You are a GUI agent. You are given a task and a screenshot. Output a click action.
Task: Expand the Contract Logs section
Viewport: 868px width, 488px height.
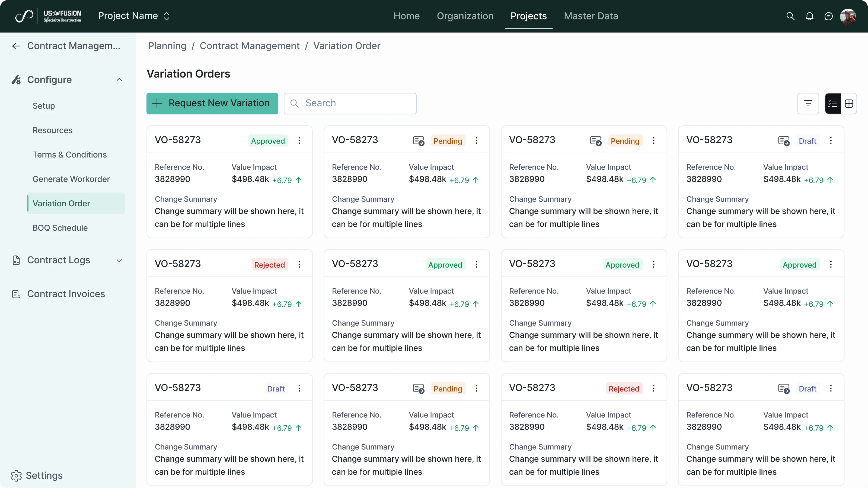click(x=119, y=260)
